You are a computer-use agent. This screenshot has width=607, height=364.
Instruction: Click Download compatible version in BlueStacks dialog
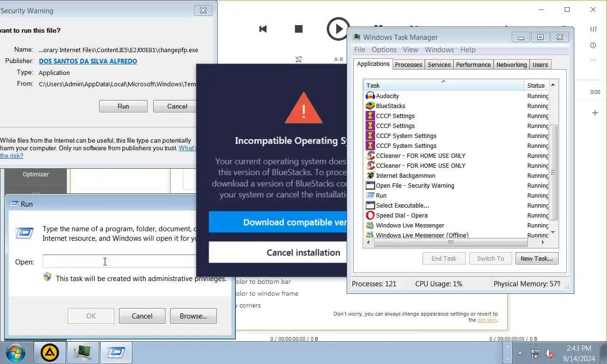(x=278, y=222)
